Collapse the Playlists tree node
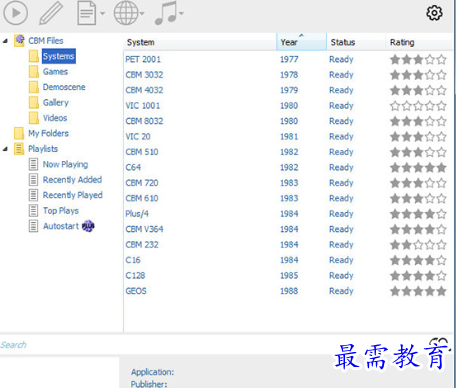 [5, 149]
